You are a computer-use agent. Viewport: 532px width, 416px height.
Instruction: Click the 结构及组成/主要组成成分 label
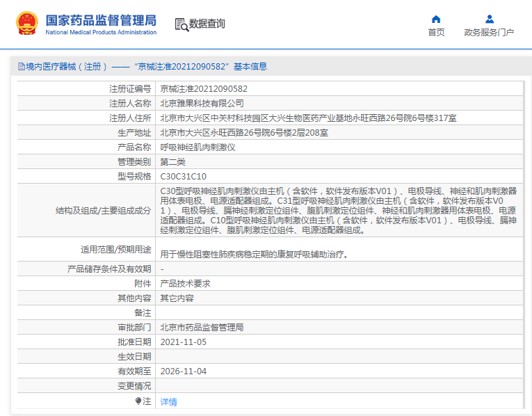coord(104,211)
